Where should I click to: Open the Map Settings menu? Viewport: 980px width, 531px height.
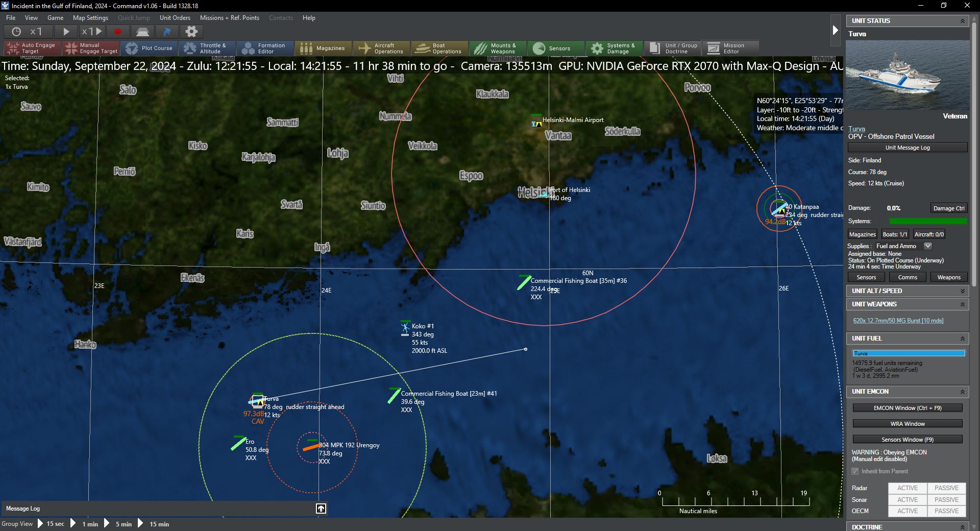[x=90, y=18]
